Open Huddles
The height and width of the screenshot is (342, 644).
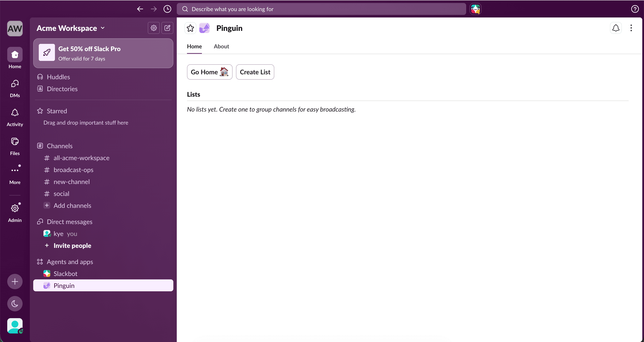click(x=103, y=77)
